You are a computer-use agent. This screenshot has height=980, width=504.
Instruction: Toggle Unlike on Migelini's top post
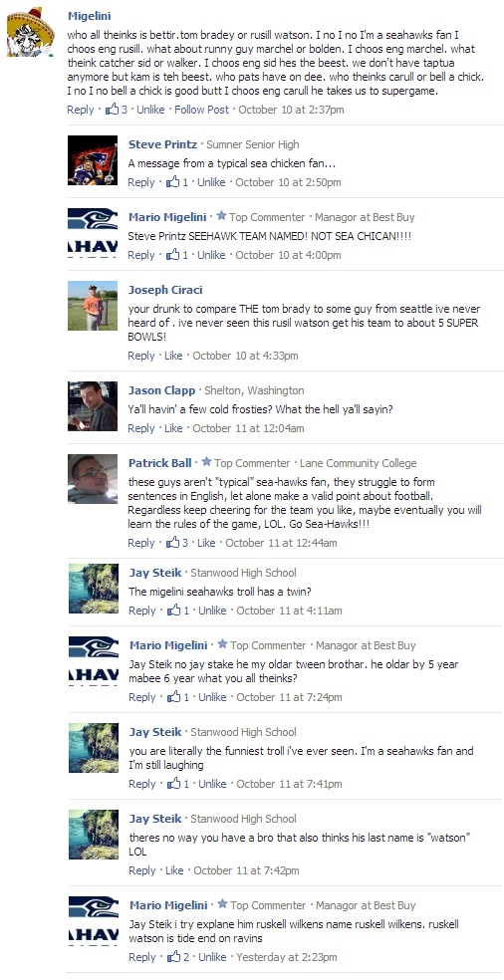pyautogui.click(x=150, y=110)
